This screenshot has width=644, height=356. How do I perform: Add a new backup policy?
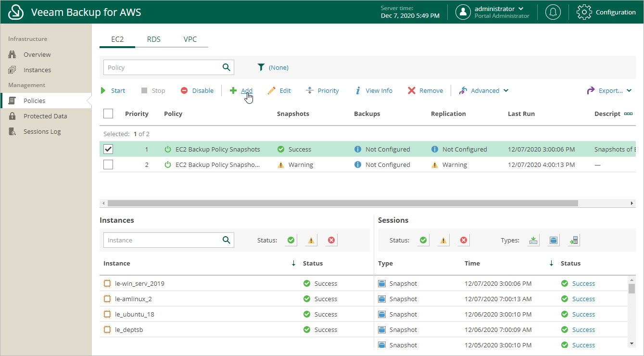pos(241,90)
